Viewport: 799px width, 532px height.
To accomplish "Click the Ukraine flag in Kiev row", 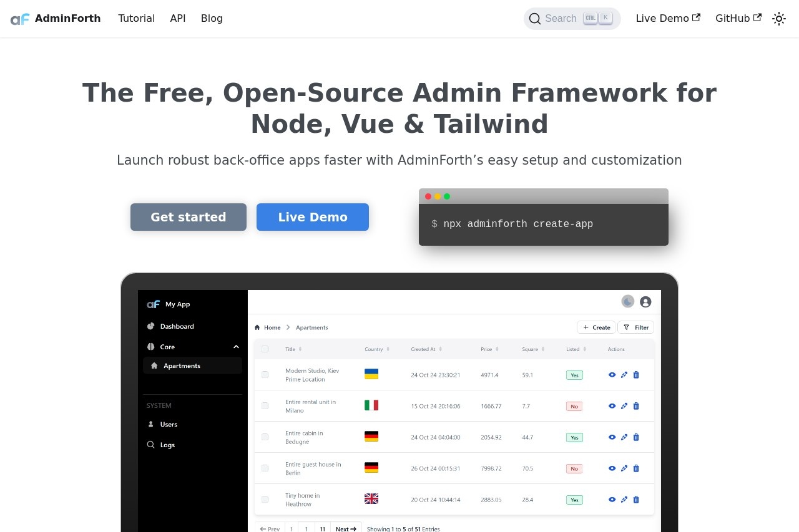I will 371,374.
